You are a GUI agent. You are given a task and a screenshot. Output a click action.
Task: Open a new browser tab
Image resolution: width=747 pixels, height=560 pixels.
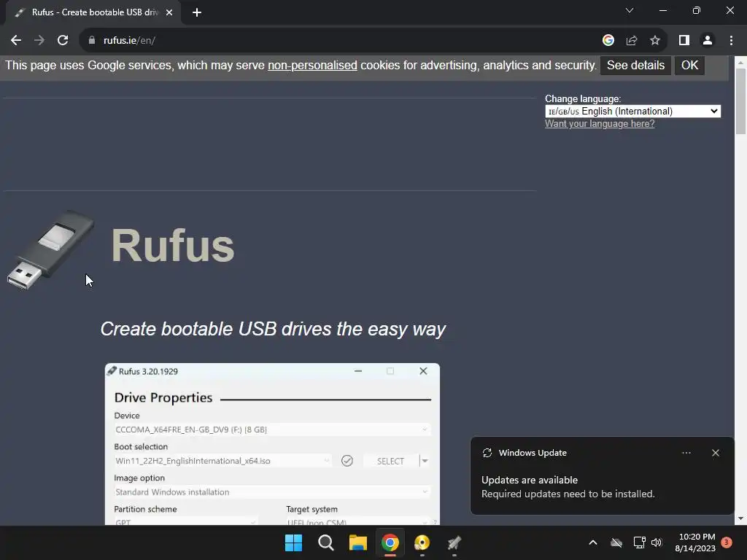pyautogui.click(x=197, y=12)
